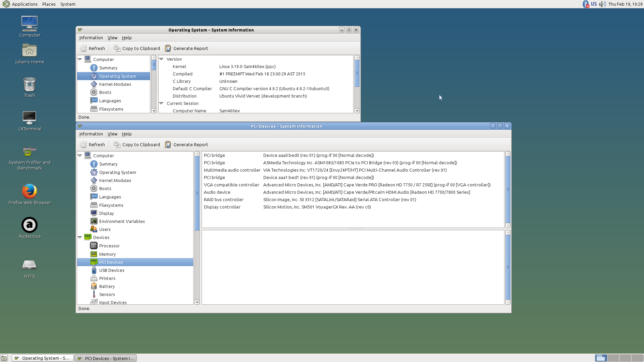
Task: Select Sensors entry in PCI Devices window
Action: click(107, 294)
